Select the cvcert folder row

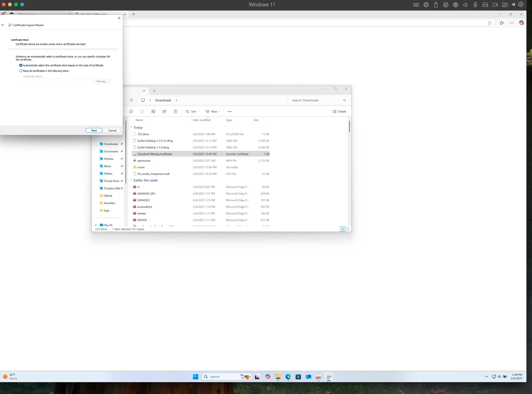[201, 167]
